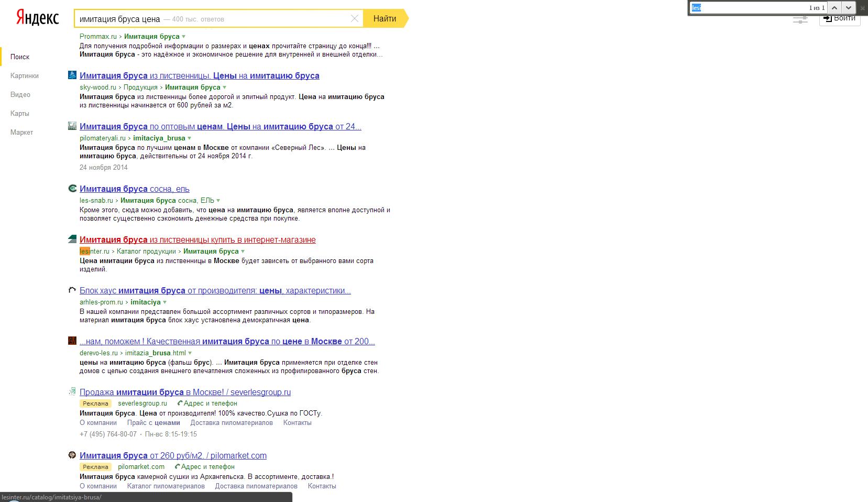Image resolution: width=868 pixels, height=502 pixels.
Task: Click lesinter.ru Каталог продукции breadcrumb
Action: pos(146,252)
